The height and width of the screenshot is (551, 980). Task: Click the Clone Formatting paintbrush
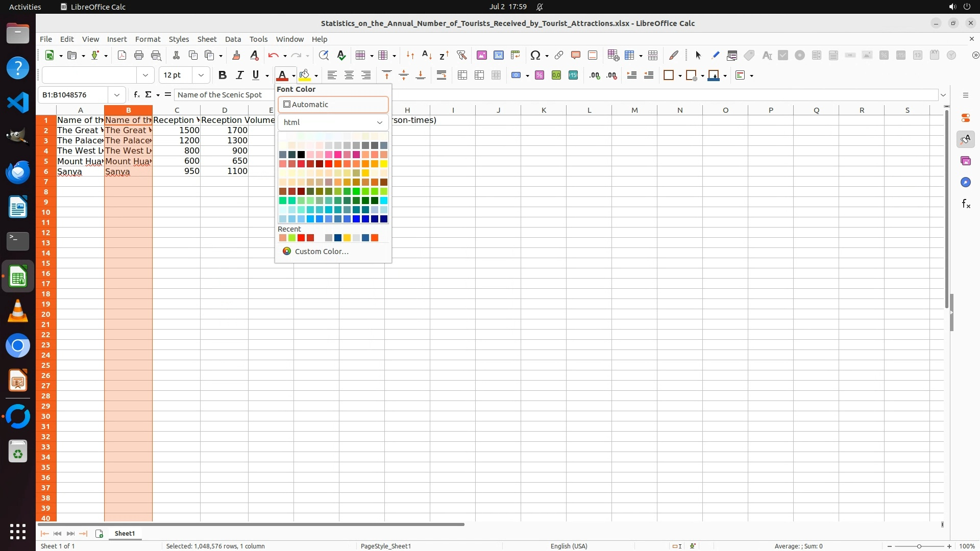pyautogui.click(x=236, y=55)
